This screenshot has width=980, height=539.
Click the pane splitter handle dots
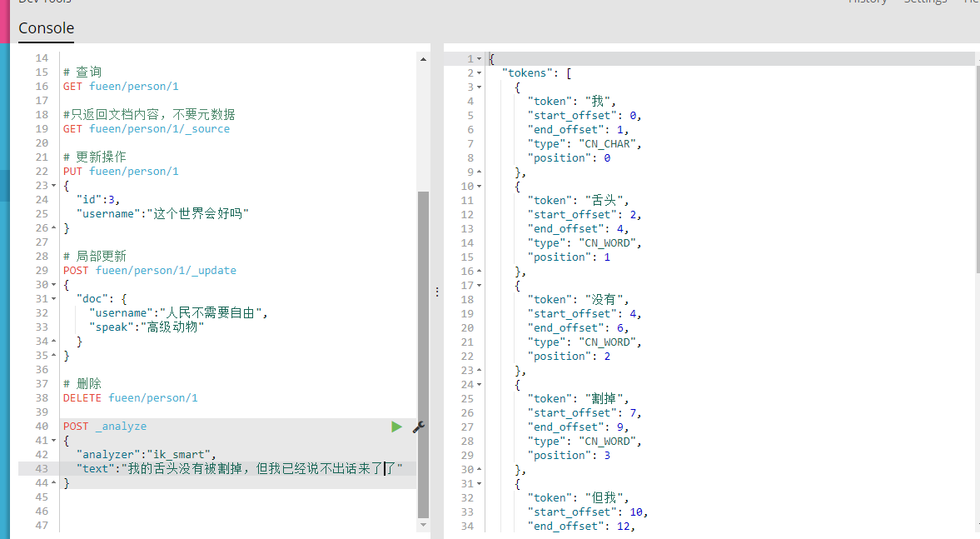[x=437, y=292]
